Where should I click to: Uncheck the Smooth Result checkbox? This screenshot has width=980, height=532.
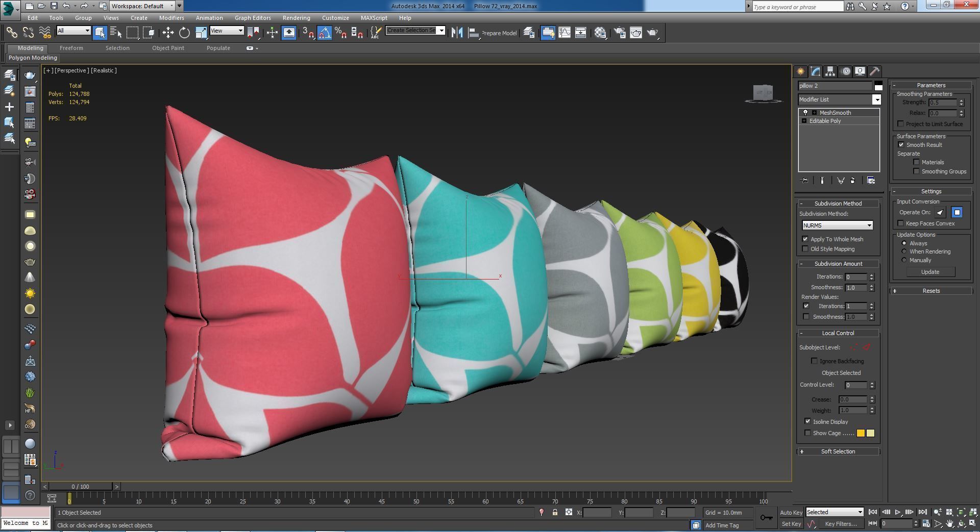coord(901,145)
